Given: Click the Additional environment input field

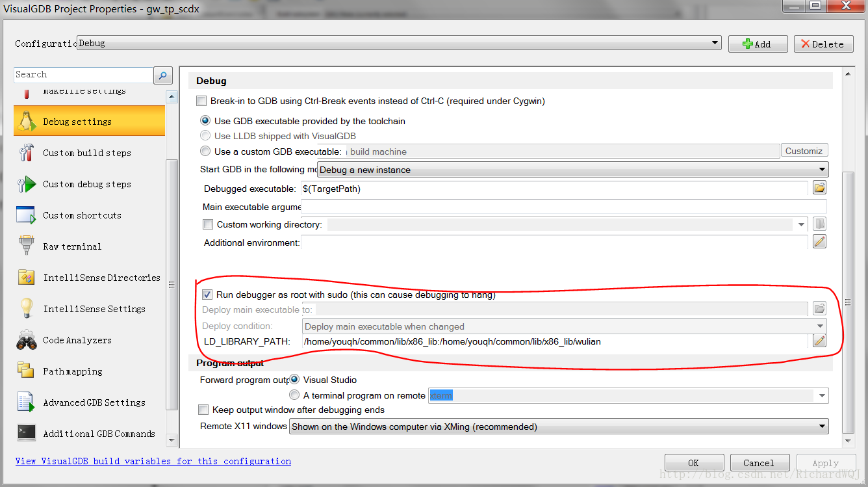Looking at the screenshot, I should [x=554, y=243].
